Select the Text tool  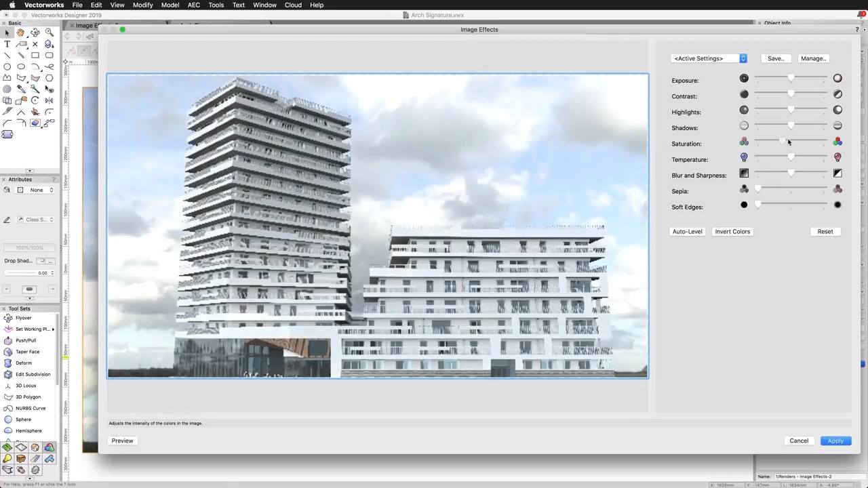tap(7, 44)
